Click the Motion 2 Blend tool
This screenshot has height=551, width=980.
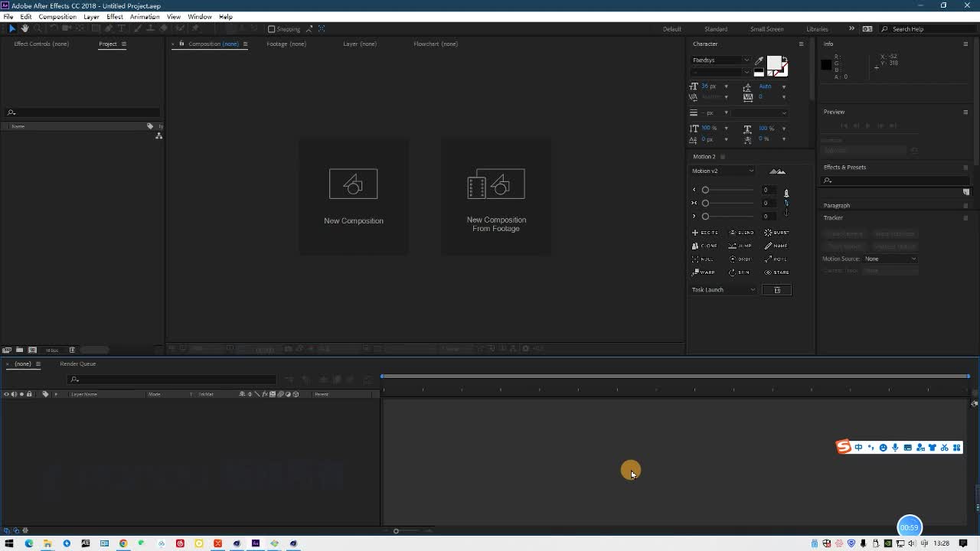(742, 233)
